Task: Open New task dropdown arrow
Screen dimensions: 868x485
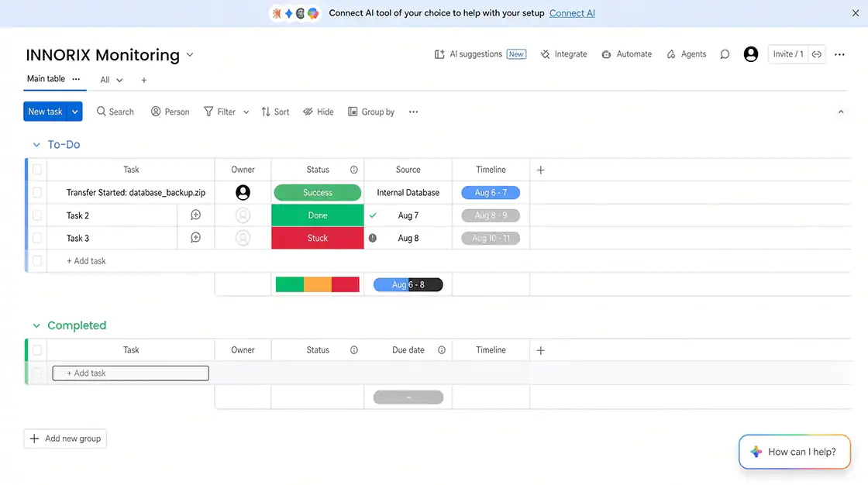Action: pos(74,112)
